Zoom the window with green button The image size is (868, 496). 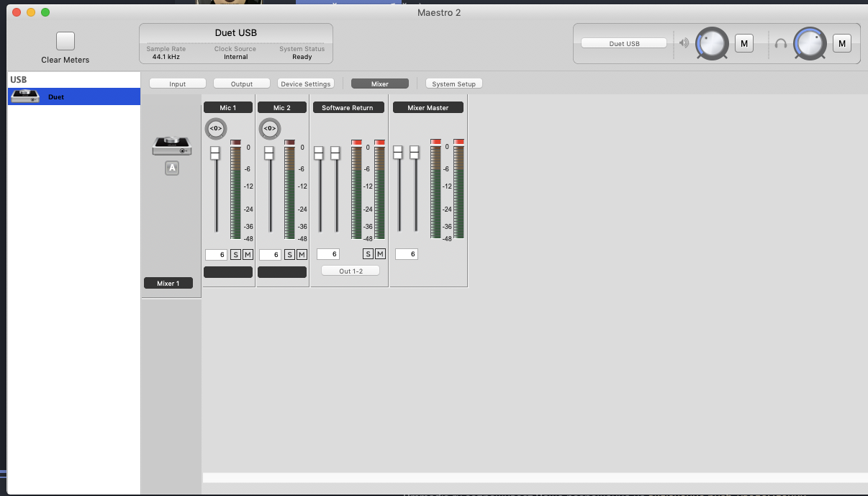tap(45, 12)
